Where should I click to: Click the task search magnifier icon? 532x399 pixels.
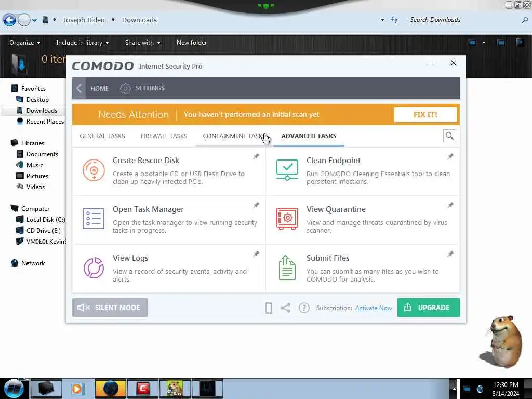pyautogui.click(x=449, y=136)
